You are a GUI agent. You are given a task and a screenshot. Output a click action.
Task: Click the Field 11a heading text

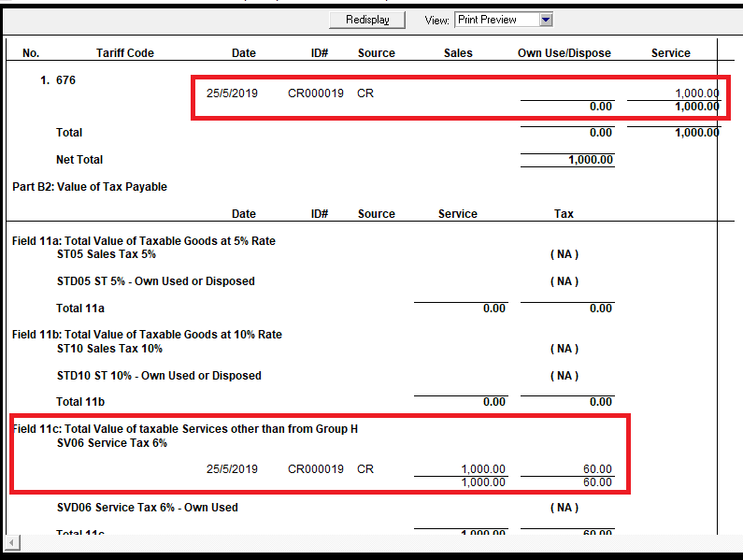144,241
